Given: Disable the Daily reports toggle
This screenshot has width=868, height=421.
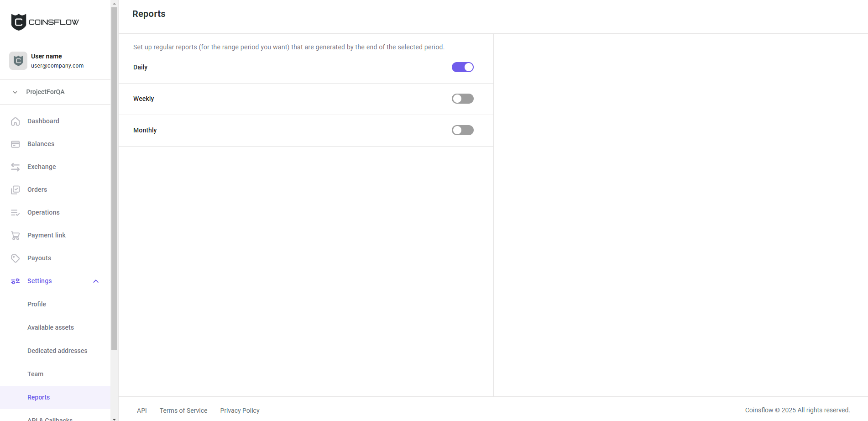Looking at the screenshot, I should pos(462,67).
